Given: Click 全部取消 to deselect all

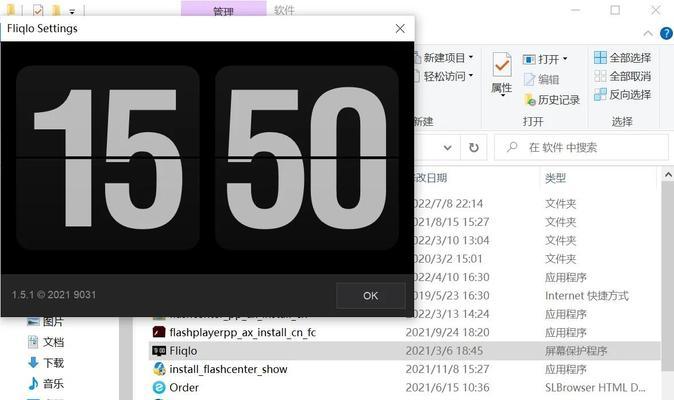Looking at the screenshot, I should pos(622,76).
